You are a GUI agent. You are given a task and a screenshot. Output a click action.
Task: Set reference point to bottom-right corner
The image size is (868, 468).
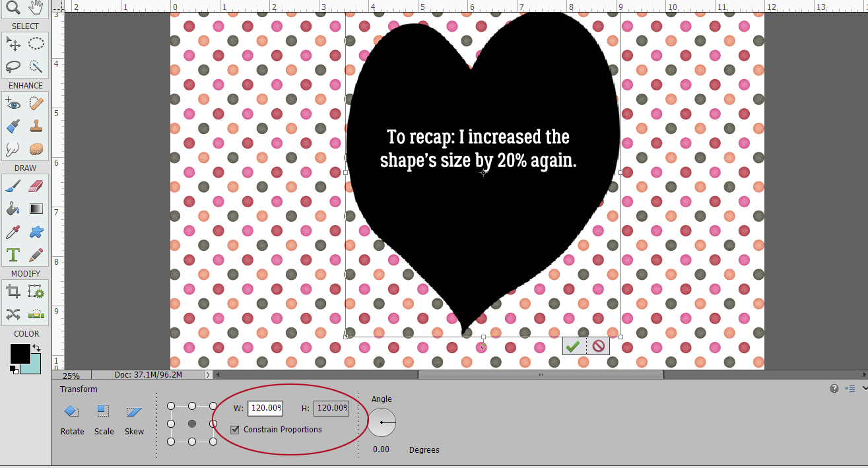point(213,441)
